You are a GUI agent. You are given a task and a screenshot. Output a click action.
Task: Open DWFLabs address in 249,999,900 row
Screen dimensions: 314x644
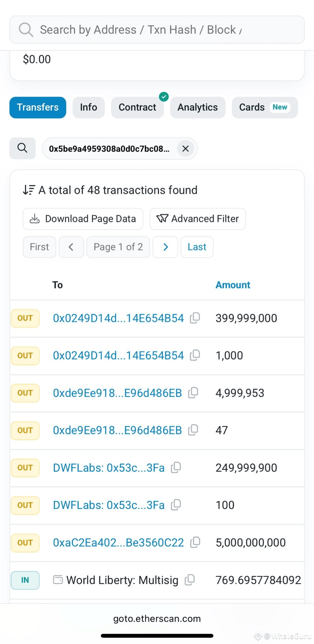[x=109, y=468]
